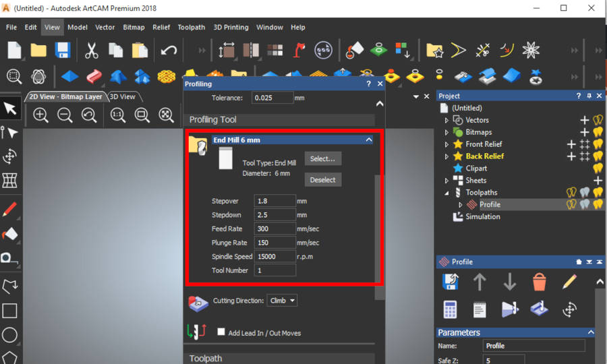Viewport: 607px width, 364px height.
Task: Open the Toolpath menu
Action: [192, 27]
